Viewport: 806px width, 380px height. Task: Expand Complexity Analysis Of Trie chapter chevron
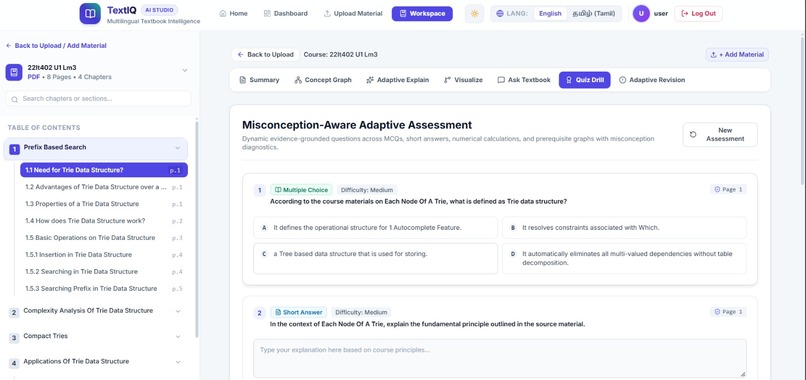click(178, 311)
